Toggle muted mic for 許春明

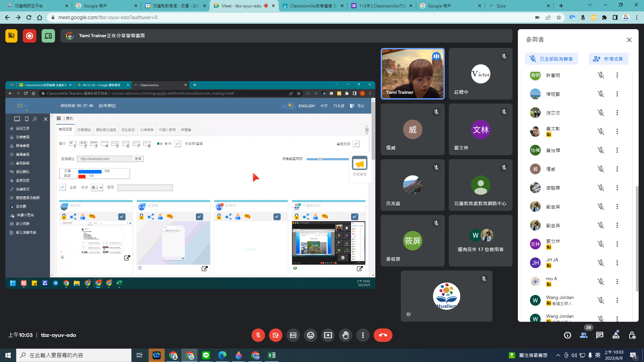[x=601, y=75]
